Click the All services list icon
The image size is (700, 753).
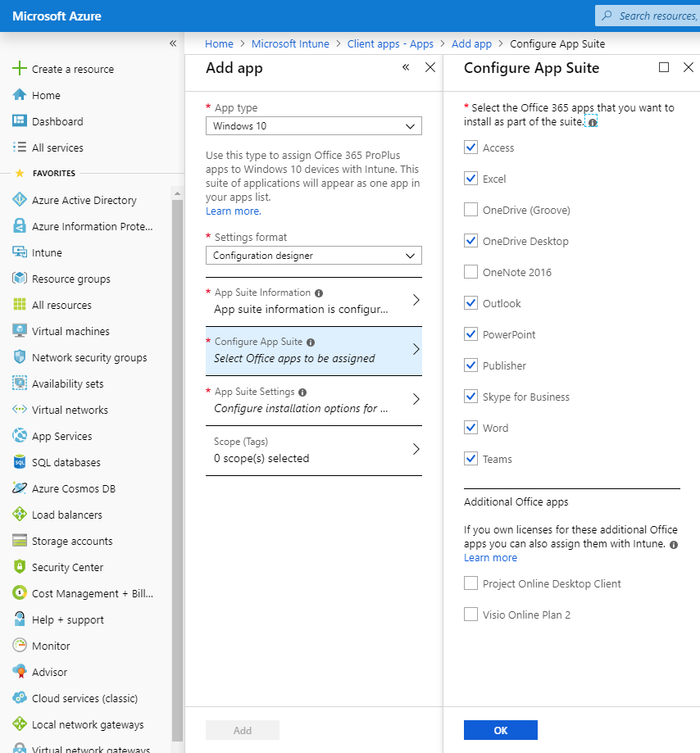click(x=20, y=147)
